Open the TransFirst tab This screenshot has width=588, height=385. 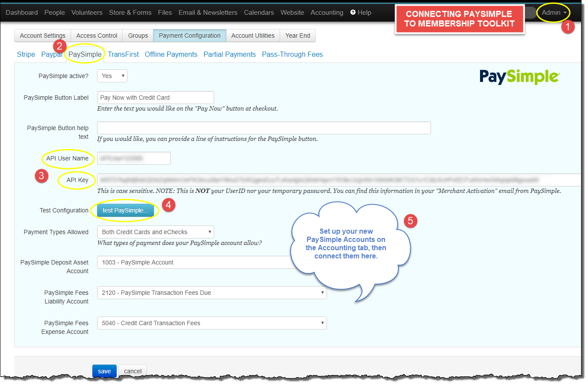point(123,54)
